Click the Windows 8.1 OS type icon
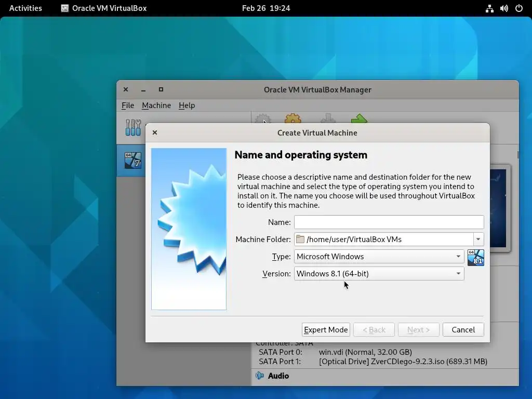532x399 pixels. pos(476,258)
